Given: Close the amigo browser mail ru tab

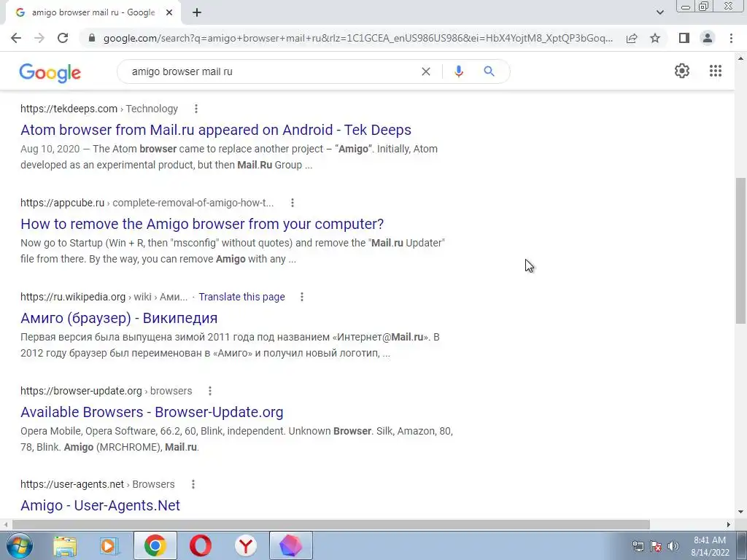Looking at the screenshot, I should pos(169,13).
